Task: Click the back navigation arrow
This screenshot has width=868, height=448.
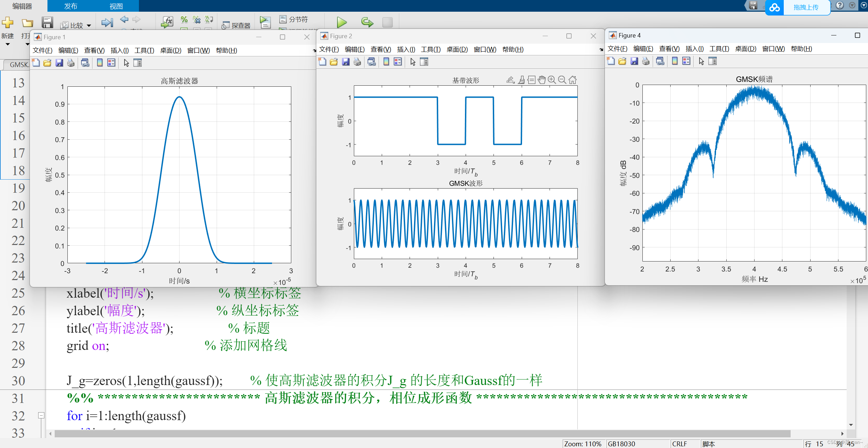Action: coord(124,20)
